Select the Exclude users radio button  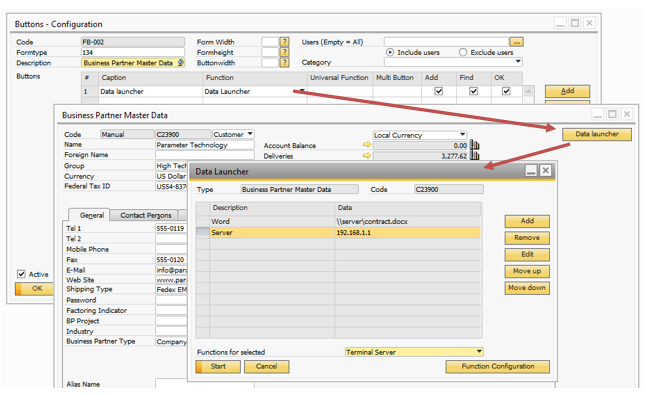click(463, 52)
